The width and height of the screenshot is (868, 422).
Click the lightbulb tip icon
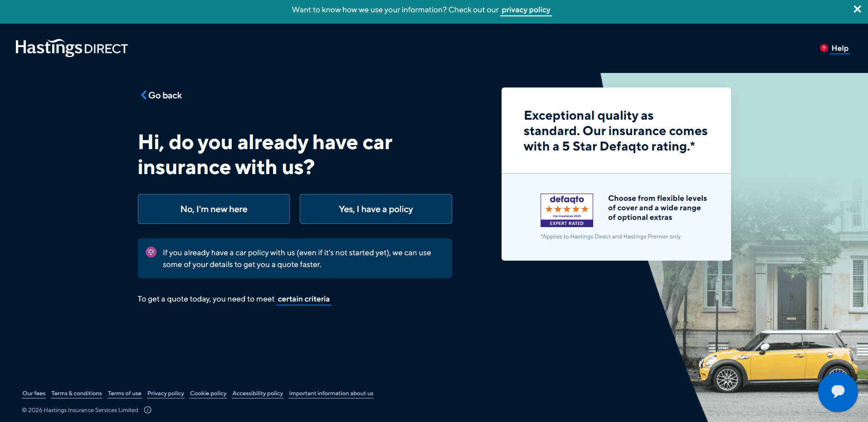tap(151, 252)
